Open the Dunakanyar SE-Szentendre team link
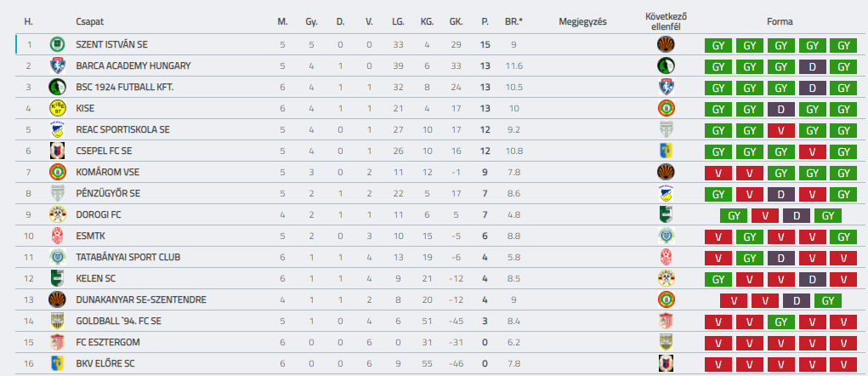 click(140, 299)
